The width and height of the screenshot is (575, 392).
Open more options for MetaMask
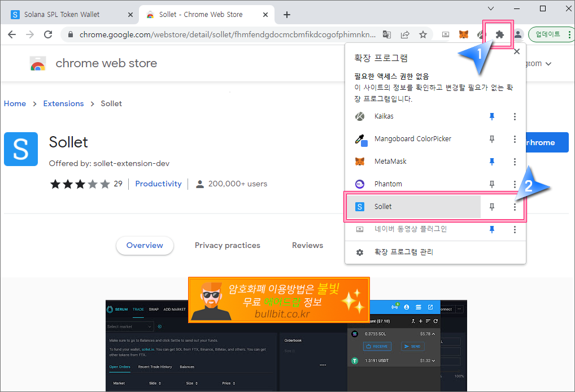(x=515, y=162)
